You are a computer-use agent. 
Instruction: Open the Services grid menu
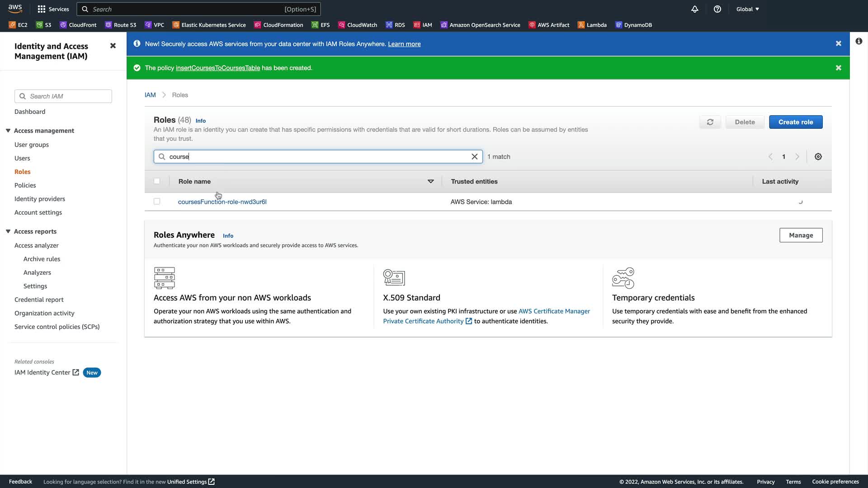click(53, 9)
